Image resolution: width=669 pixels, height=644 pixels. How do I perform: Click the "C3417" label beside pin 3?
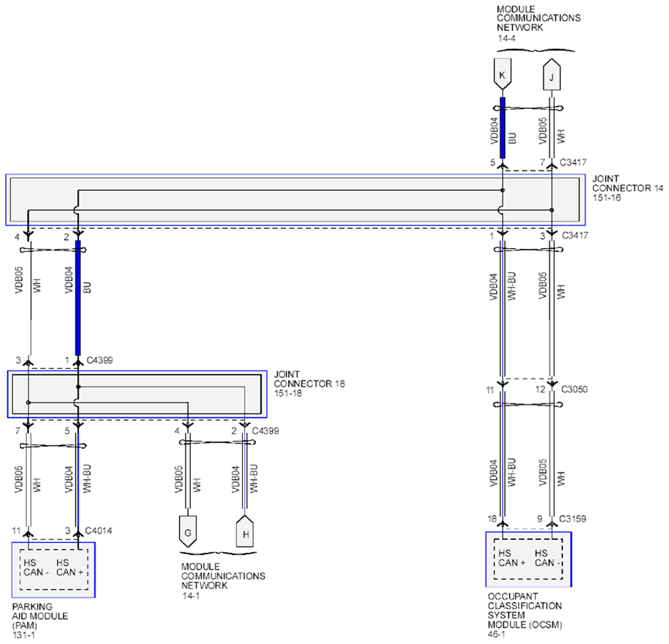tap(574, 236)
